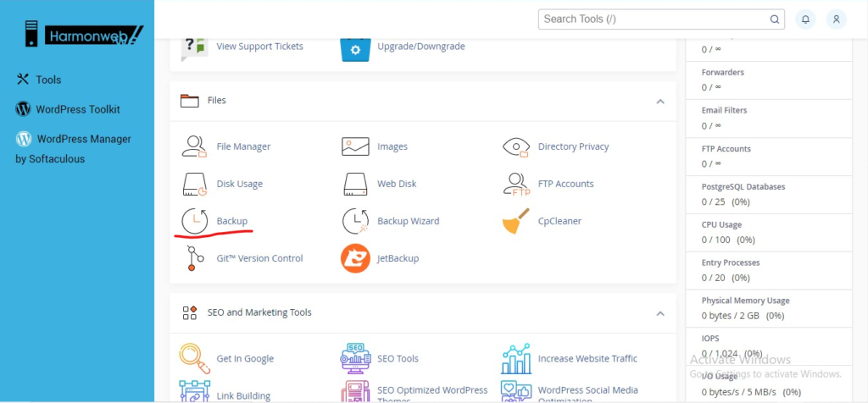Click the Backup clock icon
Image resolution: width=868 pixels, height=403 pixels.
(x=194, y=221)
